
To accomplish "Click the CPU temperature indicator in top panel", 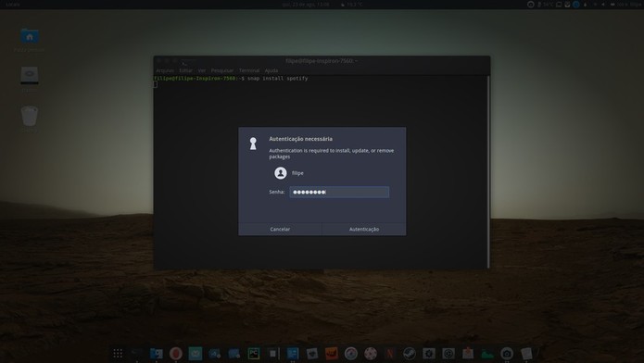I will tap(546, 5).
